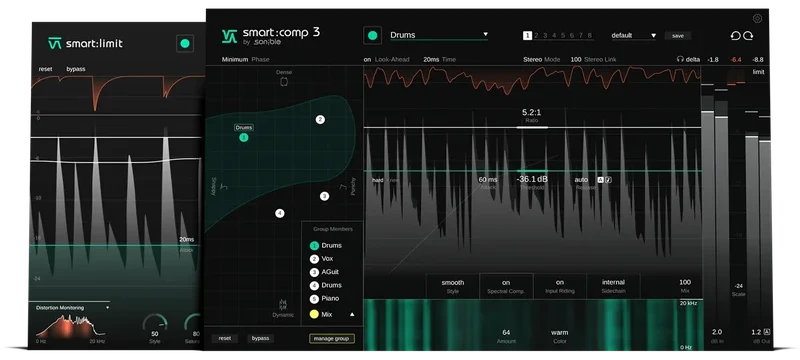
Task: Open smart:comp settings gear
Action: coord(757,18)
